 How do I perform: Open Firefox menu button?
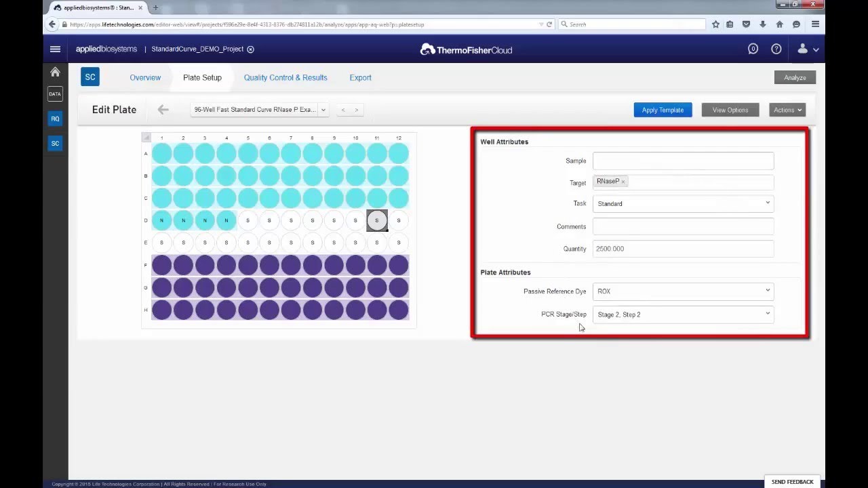(x=815, y=24)
